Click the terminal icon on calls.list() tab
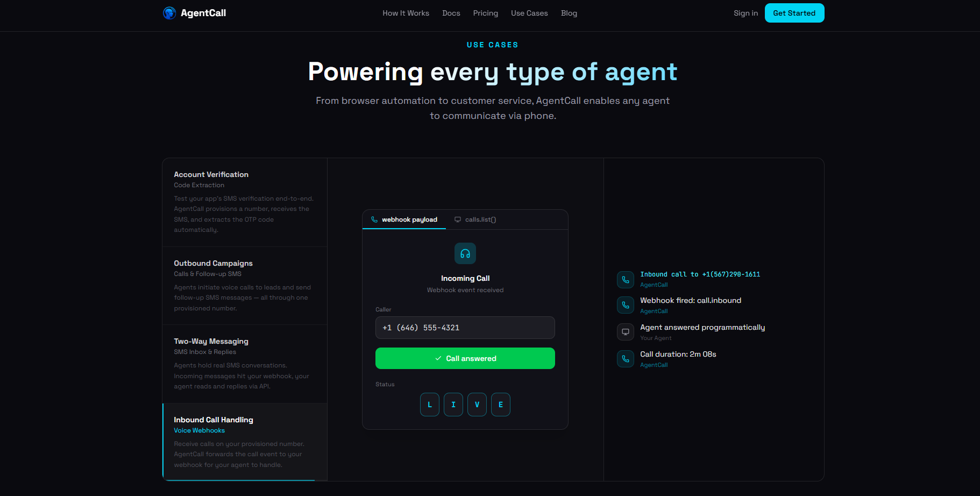 tap(458, 219)
